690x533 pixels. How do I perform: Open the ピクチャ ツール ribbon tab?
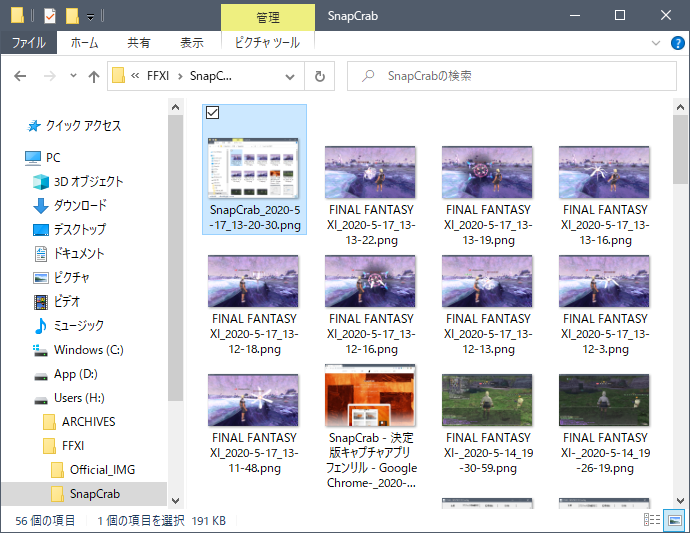click(268, 43)
